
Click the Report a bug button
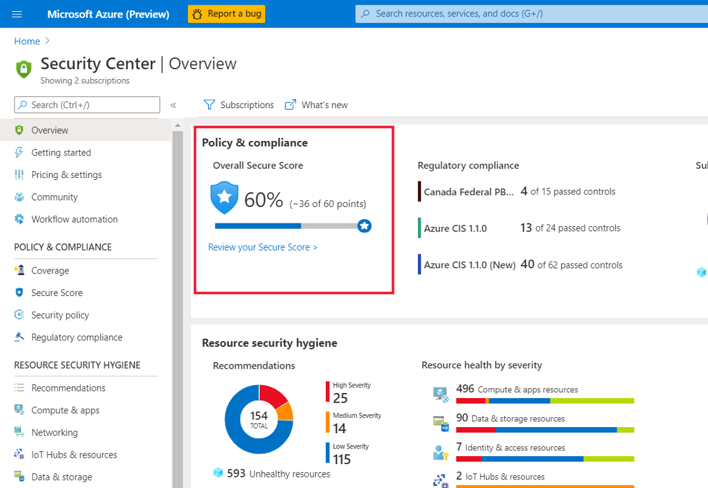point(227,14)
